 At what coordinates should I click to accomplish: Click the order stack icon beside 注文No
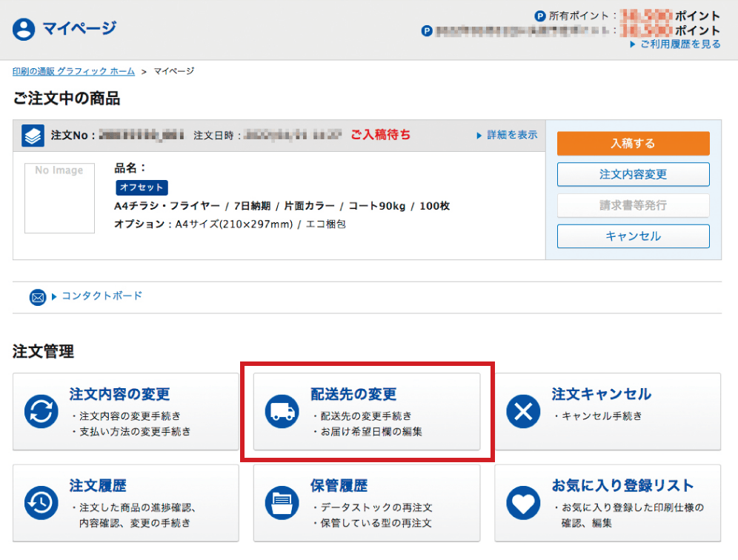coord(33,136)
